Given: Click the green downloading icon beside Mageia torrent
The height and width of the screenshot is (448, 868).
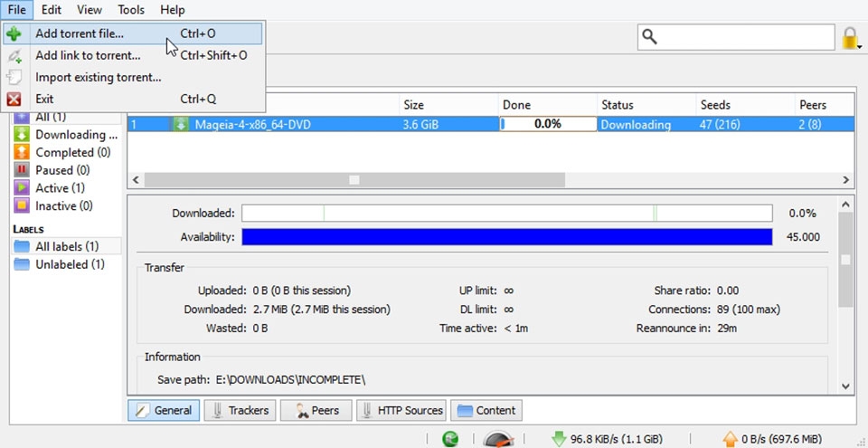Looking at the screenshot, I should click(x=181, y=124).
